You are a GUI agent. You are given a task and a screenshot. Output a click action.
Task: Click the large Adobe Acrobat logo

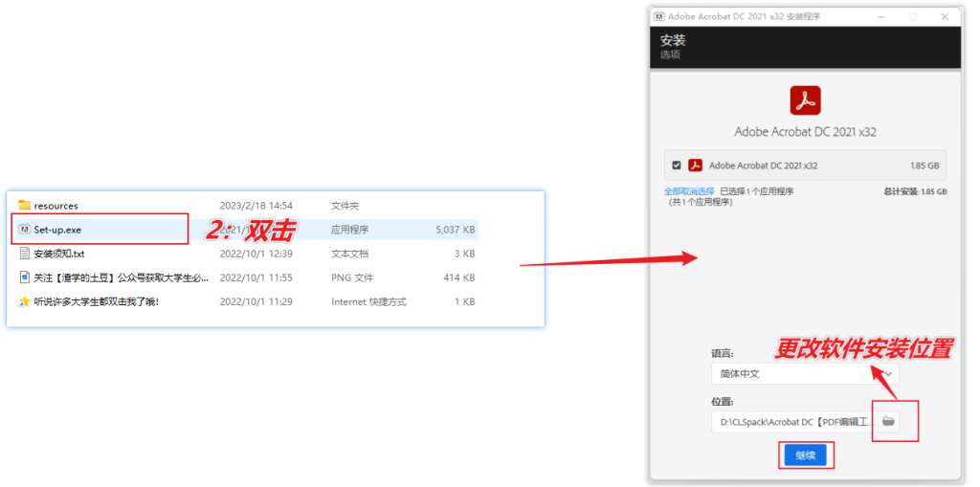[x=805, y=100]
